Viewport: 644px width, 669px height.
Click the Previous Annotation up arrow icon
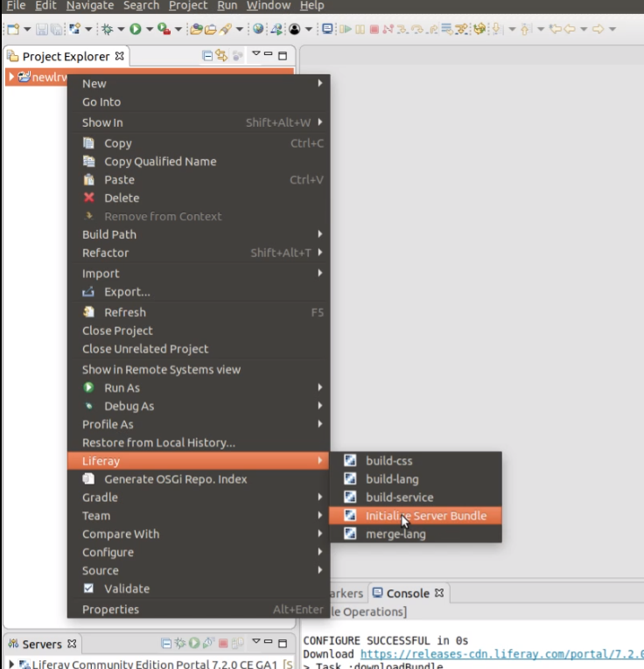coord(525,29)
